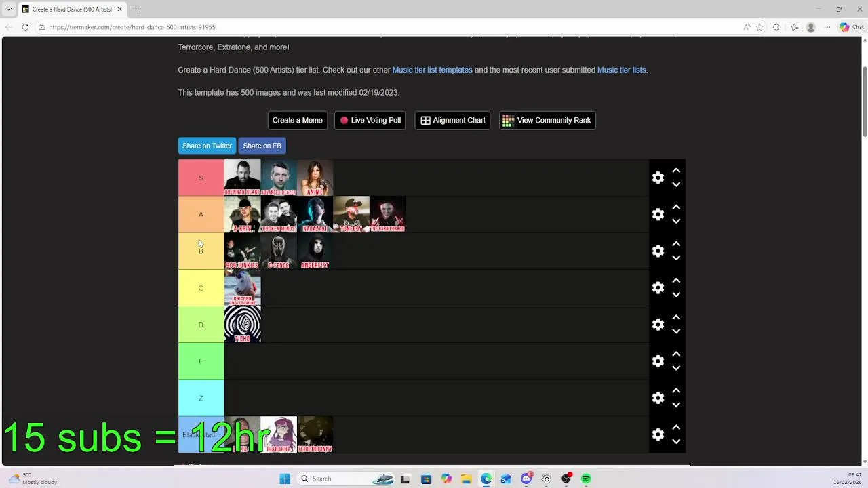Viewport: 868px width, 488px height.
Task: Open settings gear for the Blacklisted row
Action: 658,434
